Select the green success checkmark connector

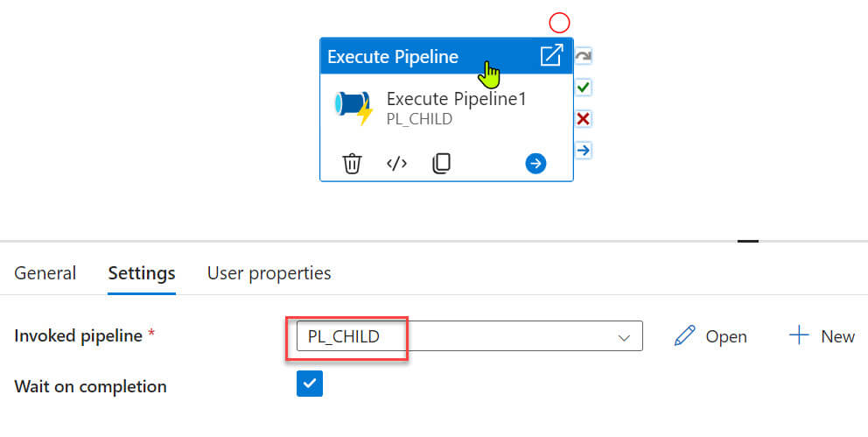[584, 88]
